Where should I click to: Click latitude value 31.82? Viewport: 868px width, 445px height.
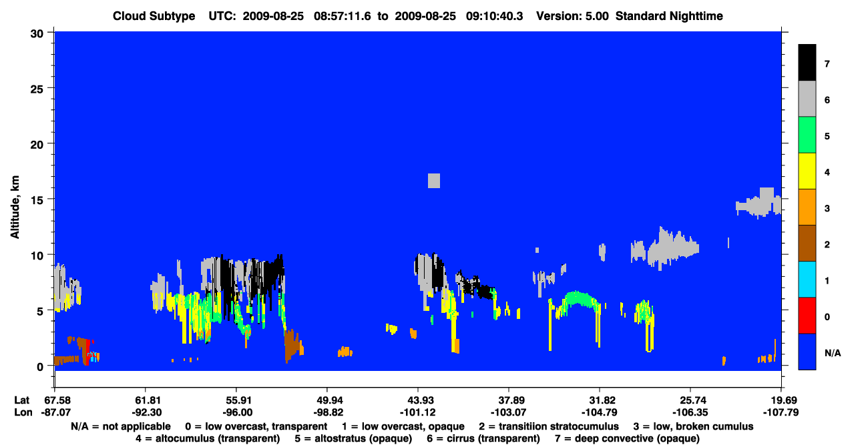click(x=600, y=400)
